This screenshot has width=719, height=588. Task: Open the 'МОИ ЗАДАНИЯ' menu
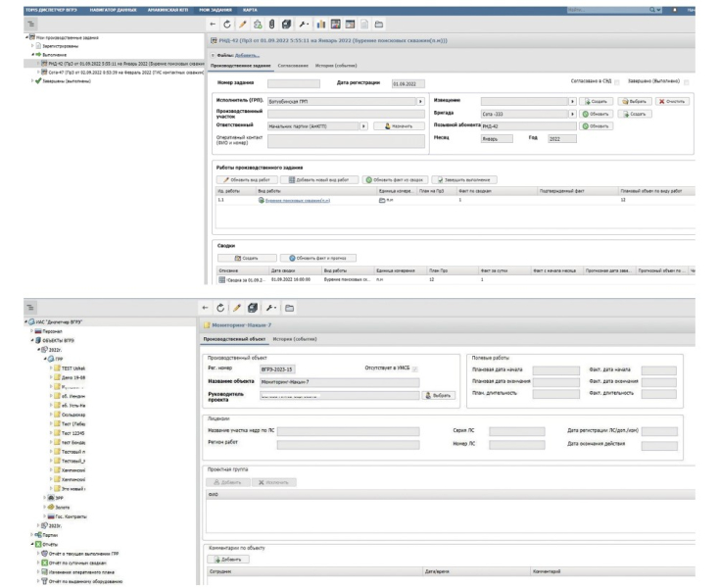pyautogui.click(x=216, y=10)
